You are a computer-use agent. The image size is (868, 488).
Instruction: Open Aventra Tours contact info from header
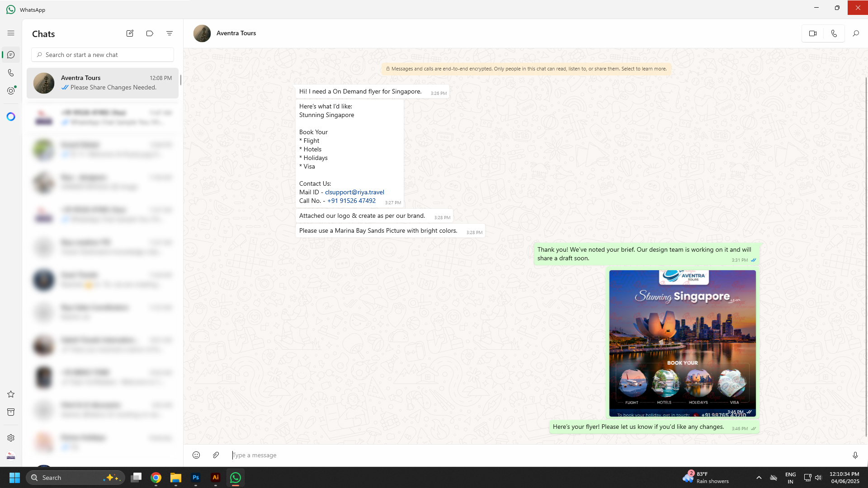[x=236, y=33]
